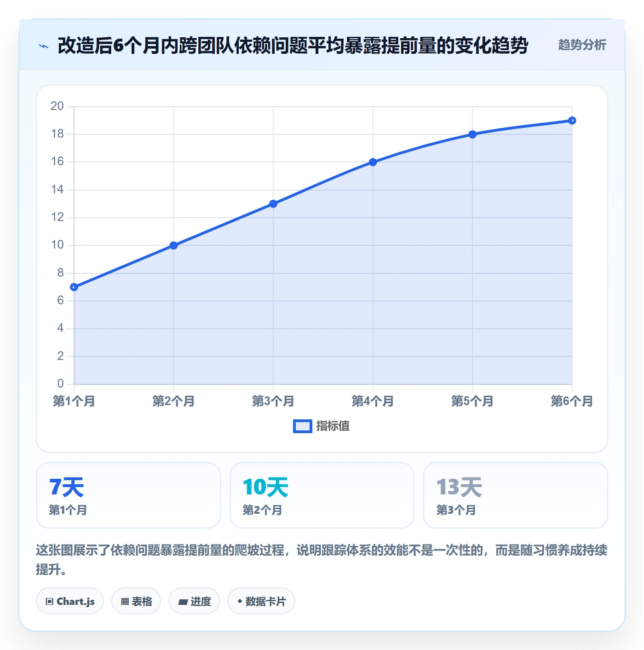Click the y-axis value 10
The width and height of the screenshot is (644, 650).
click(57, 245)
